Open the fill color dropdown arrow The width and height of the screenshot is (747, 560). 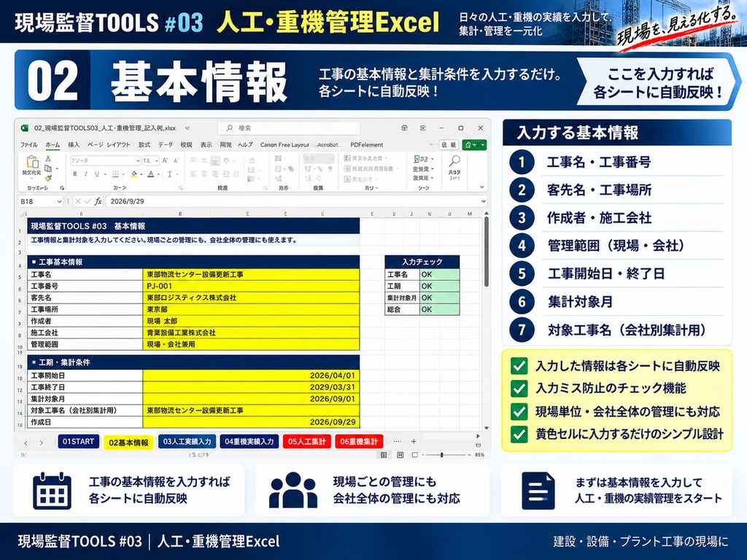tap(142, 175)
